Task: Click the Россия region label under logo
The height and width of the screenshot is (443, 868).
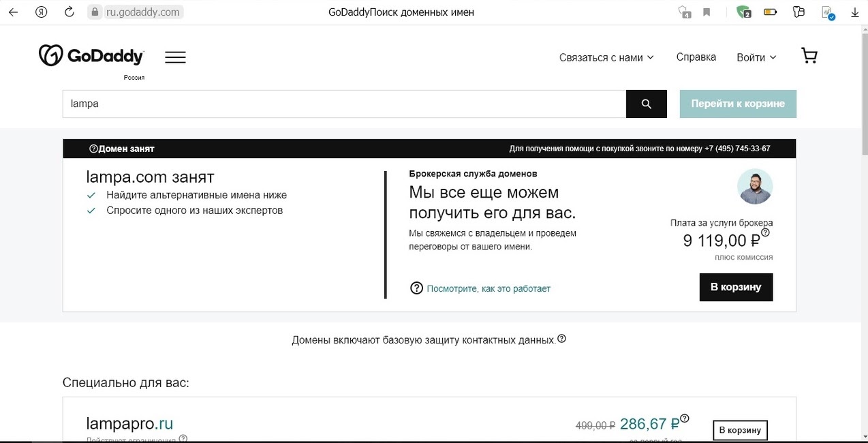Action: click(134, 78)
